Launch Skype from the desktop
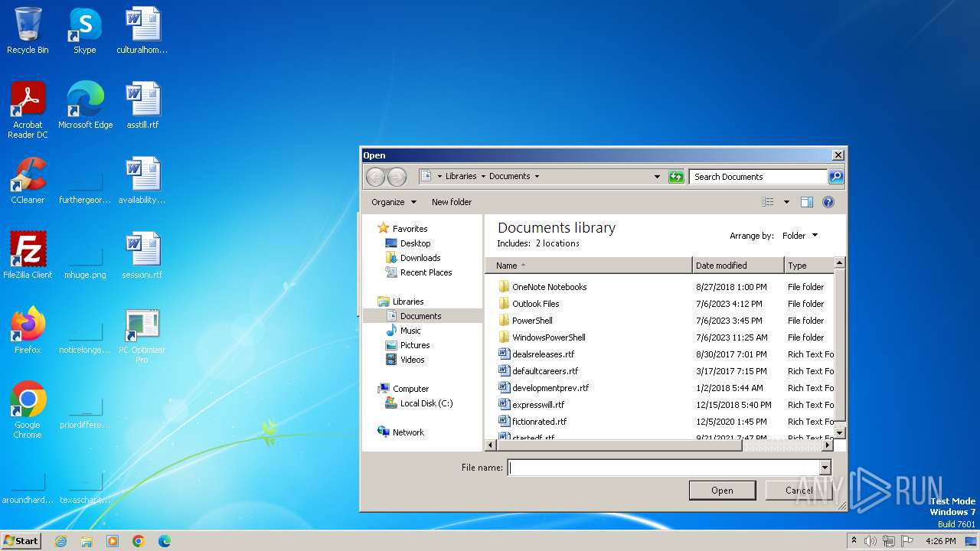Viewport: 980px width, 551px height. tap(84, 31)
